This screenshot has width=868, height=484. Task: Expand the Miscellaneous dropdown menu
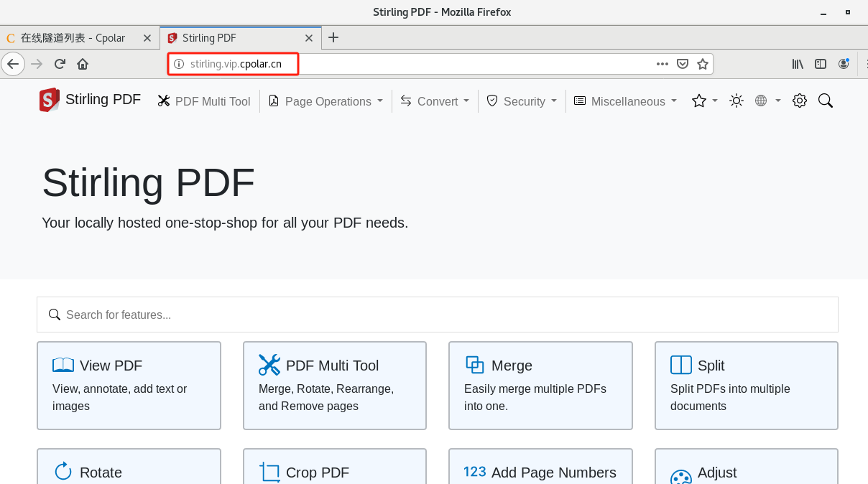point(625,101)
